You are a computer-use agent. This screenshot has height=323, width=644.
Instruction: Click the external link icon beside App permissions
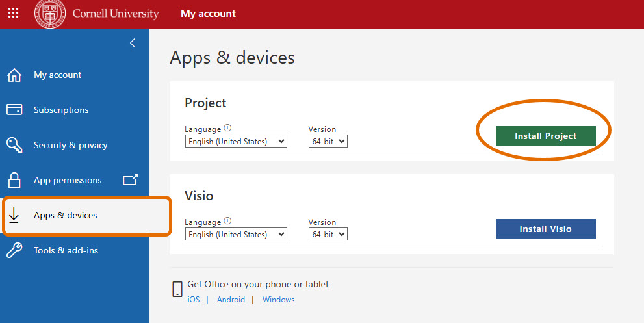131,180
